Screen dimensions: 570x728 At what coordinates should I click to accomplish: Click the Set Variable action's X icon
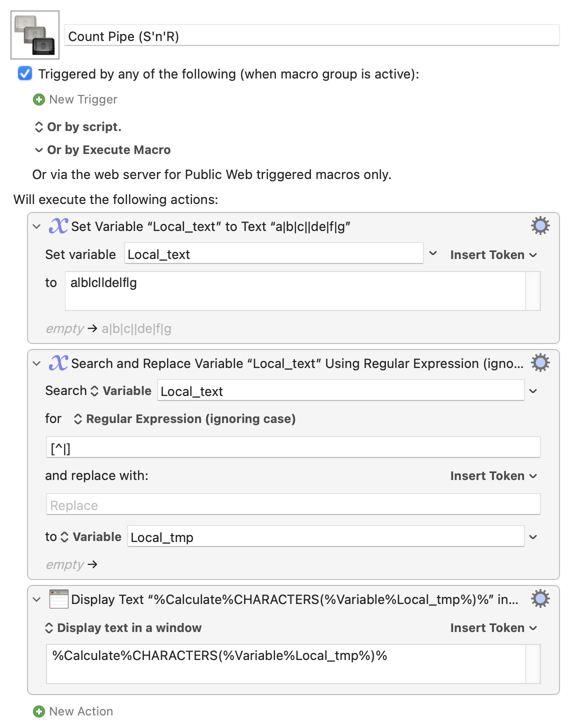tap(58, 226)
